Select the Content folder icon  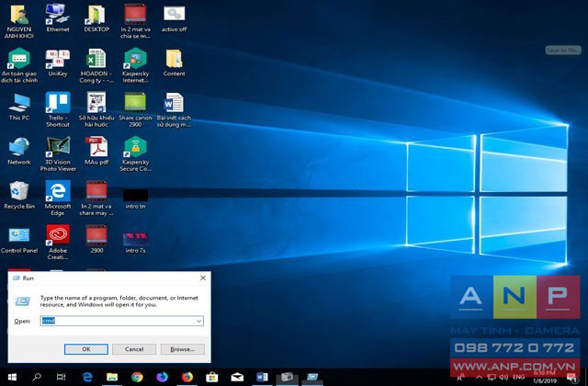coord(174,62)
